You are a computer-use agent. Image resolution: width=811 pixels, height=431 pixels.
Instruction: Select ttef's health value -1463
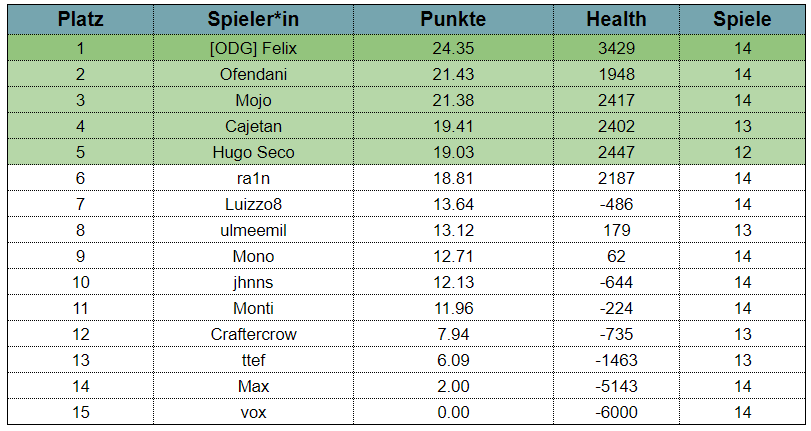pos(616,360)
